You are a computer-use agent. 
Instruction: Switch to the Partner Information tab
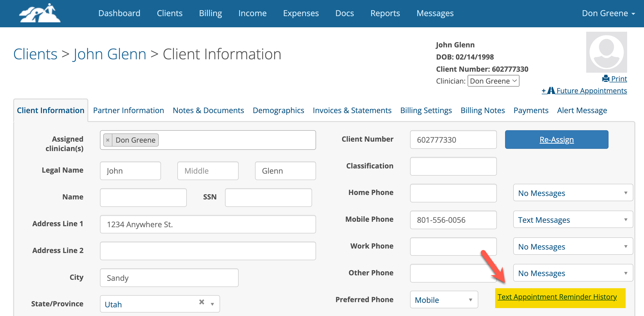pyautogui.click(x=129, y=110)
